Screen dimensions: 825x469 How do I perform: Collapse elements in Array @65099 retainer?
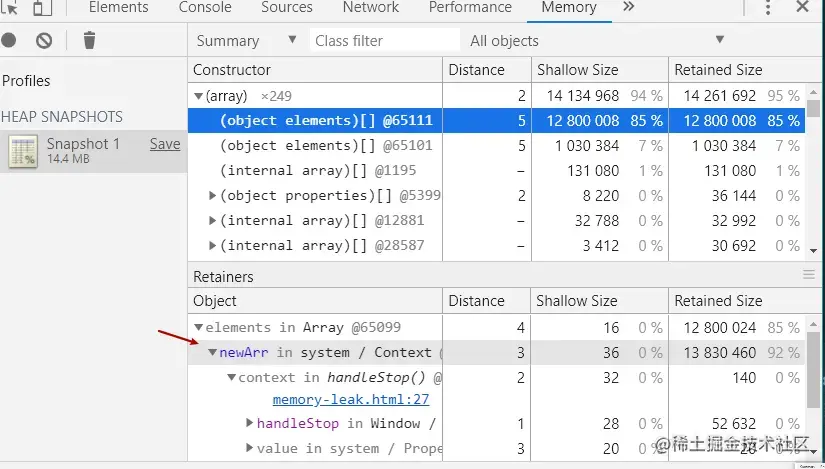[198, 327]
